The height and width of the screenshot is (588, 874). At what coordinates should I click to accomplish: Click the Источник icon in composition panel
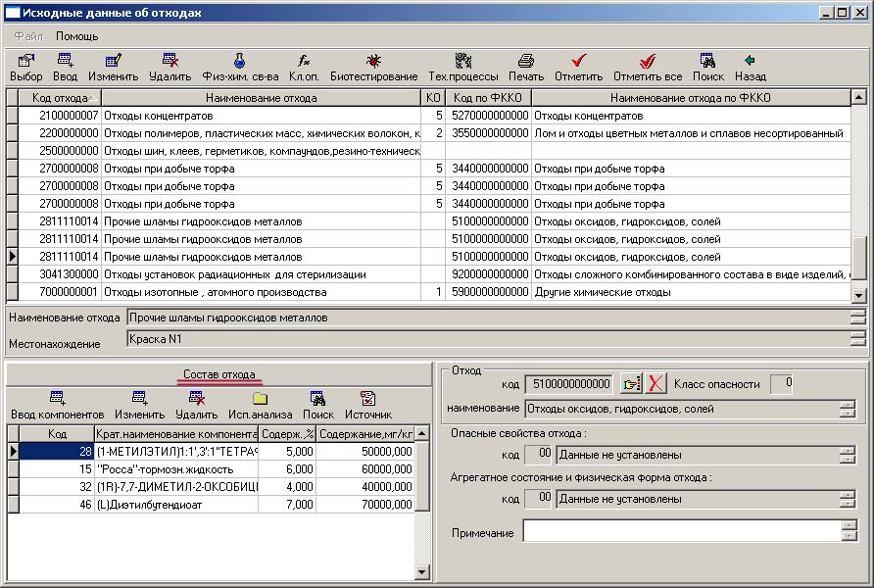click(367, 399)
